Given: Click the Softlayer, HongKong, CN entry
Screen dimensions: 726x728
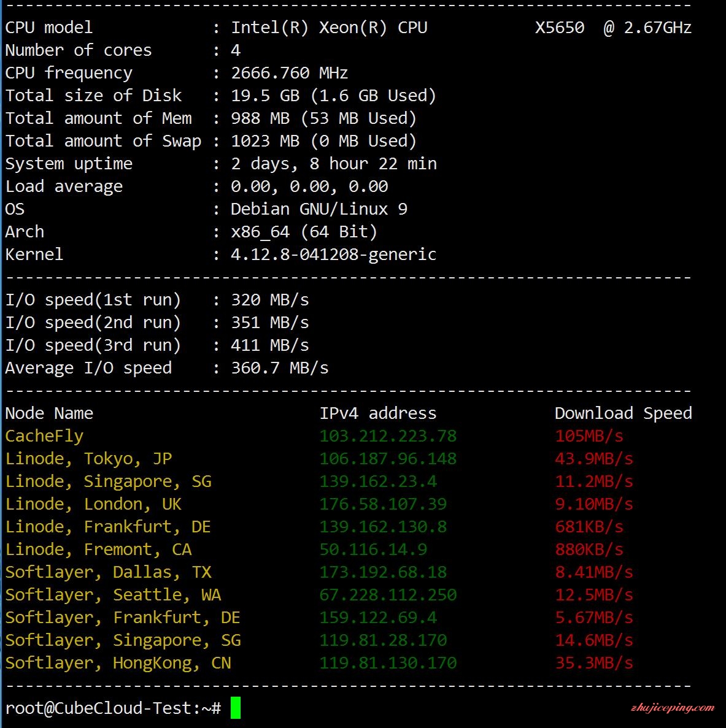Looking at the screenshot, I should click(118, 663).
